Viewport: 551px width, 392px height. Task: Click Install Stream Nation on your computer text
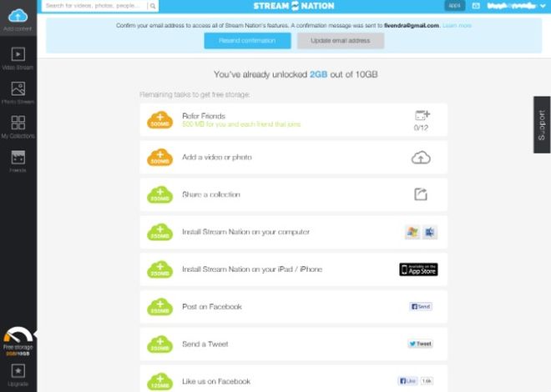point(246,232)
